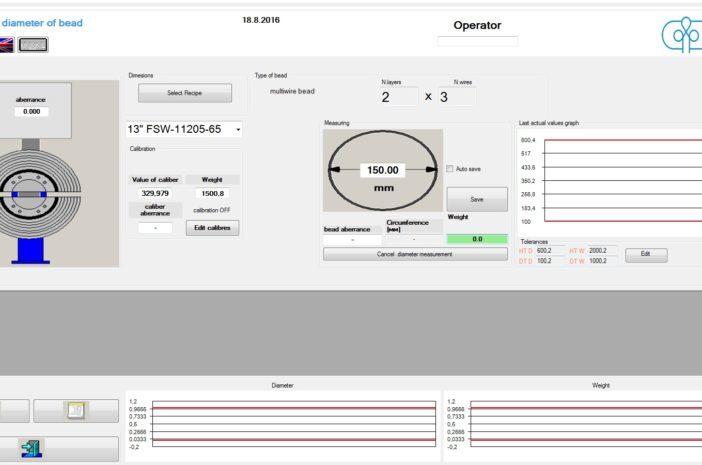The width and height of the screenshot is (702, 465).
Task: Click the company logo in top right
Action: pyautogui.click(x=682, y=36)
